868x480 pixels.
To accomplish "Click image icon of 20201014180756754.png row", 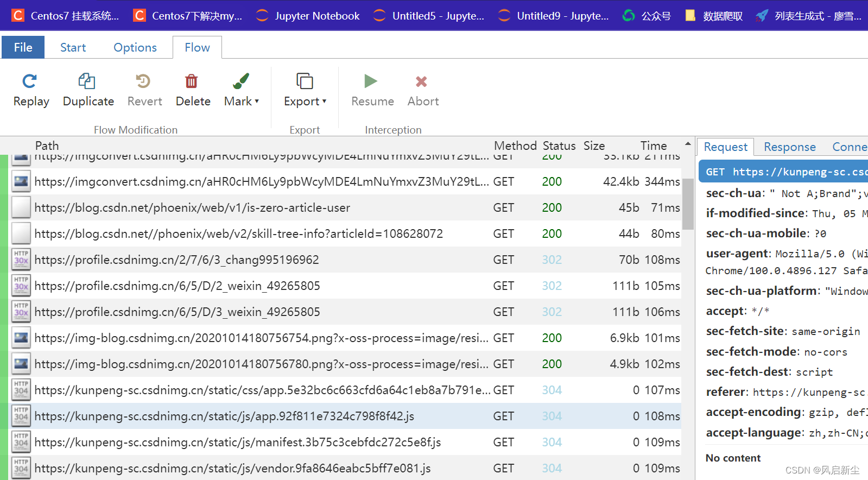I will pos(21,337).
